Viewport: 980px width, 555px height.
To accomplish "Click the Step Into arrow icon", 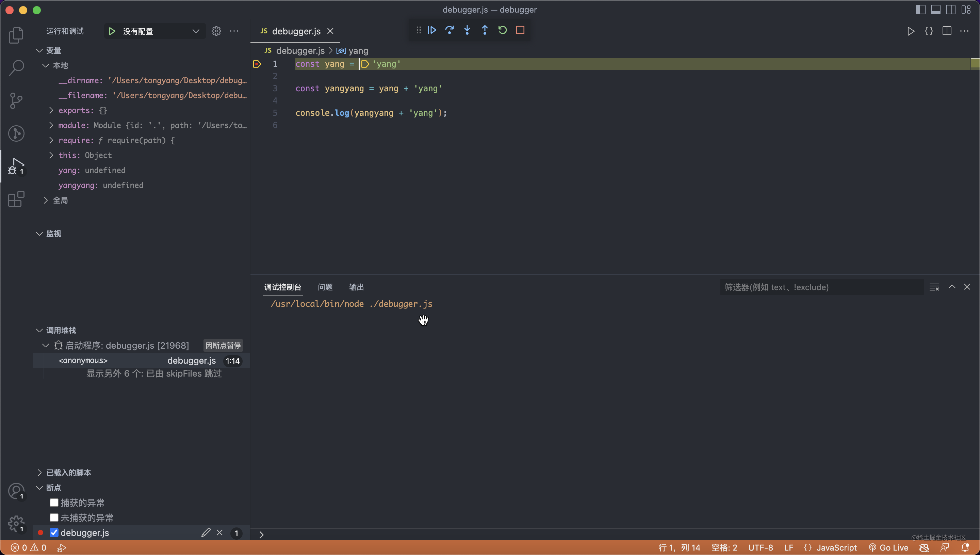I will coord(467,30).
